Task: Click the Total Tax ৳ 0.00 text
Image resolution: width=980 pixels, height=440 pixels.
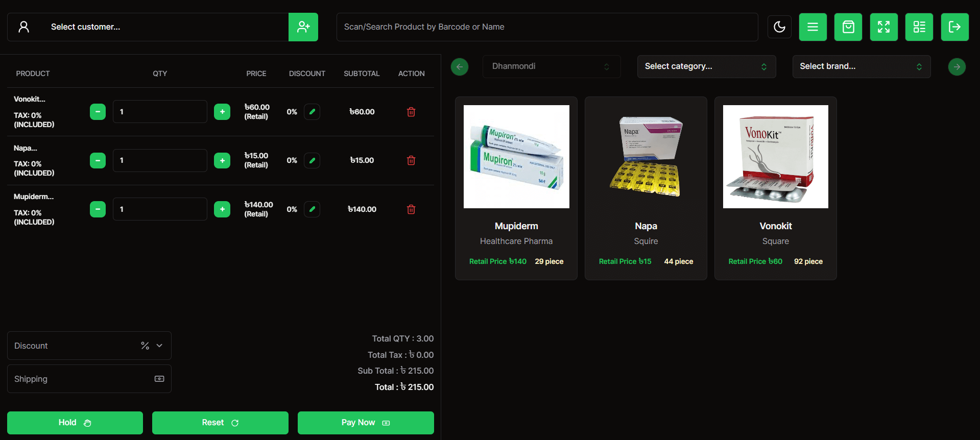Action: pyautogui.click(x=401, y=355)
